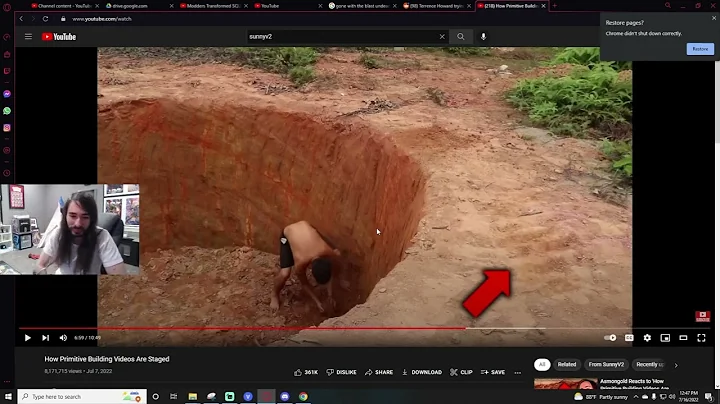
Task: Click the Restore pages button
Action: point(700,49)
